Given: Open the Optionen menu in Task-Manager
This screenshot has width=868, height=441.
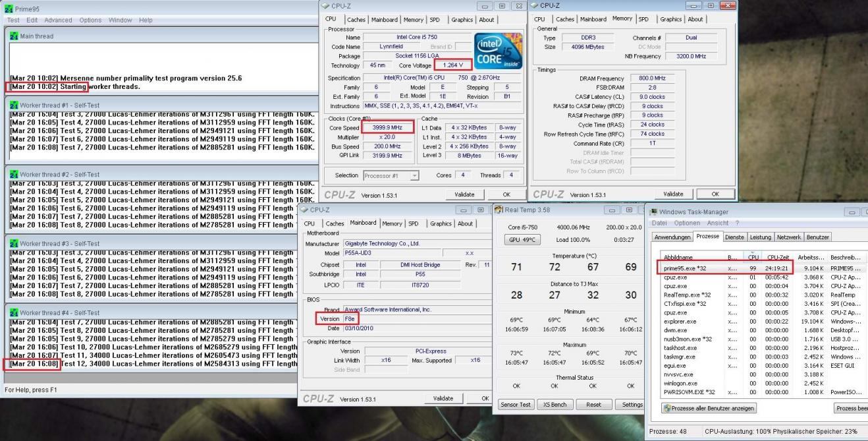Looking at the screenshot, I should [x=686, y=223].
